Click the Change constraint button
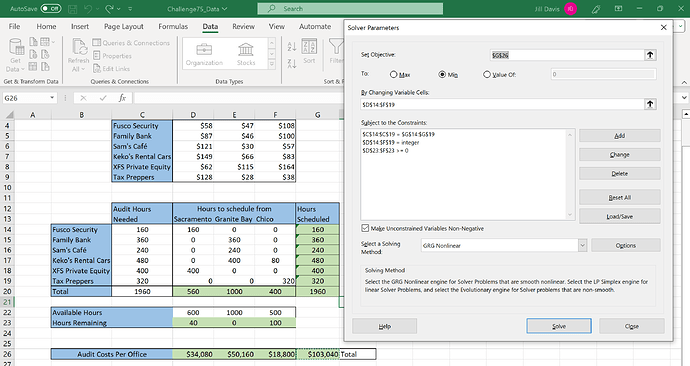The image size is (690, 366). (620, 154)
